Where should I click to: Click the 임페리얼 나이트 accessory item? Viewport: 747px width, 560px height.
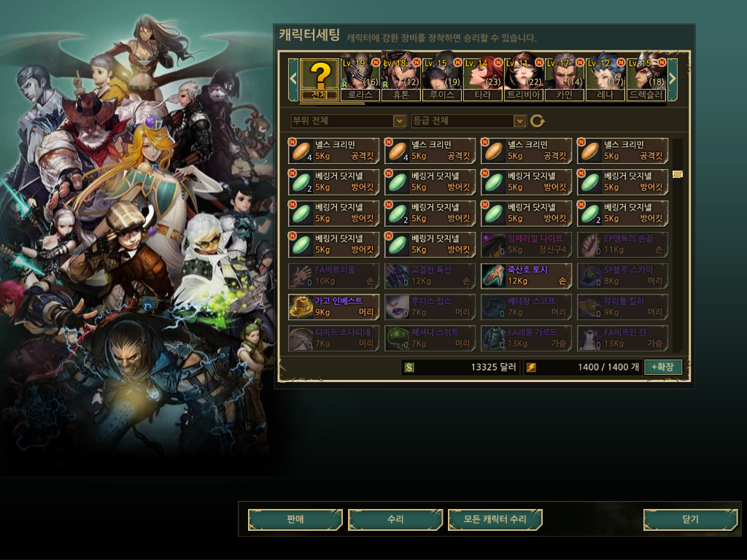tap(526, 244)
